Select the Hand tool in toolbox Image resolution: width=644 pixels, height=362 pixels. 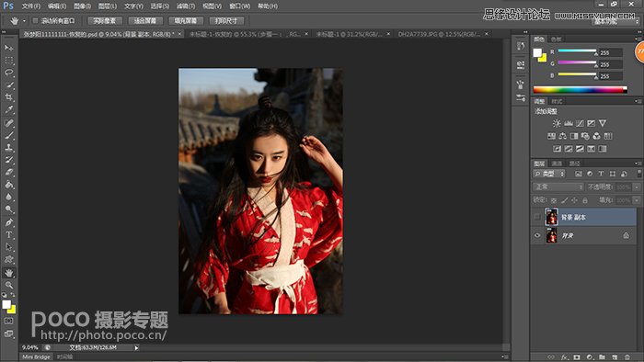9,273
